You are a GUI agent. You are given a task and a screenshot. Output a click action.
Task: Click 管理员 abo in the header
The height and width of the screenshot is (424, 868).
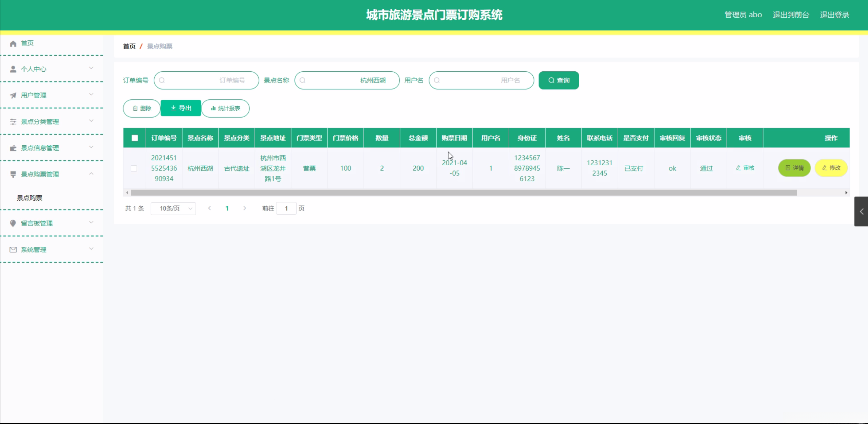point(743,15)
